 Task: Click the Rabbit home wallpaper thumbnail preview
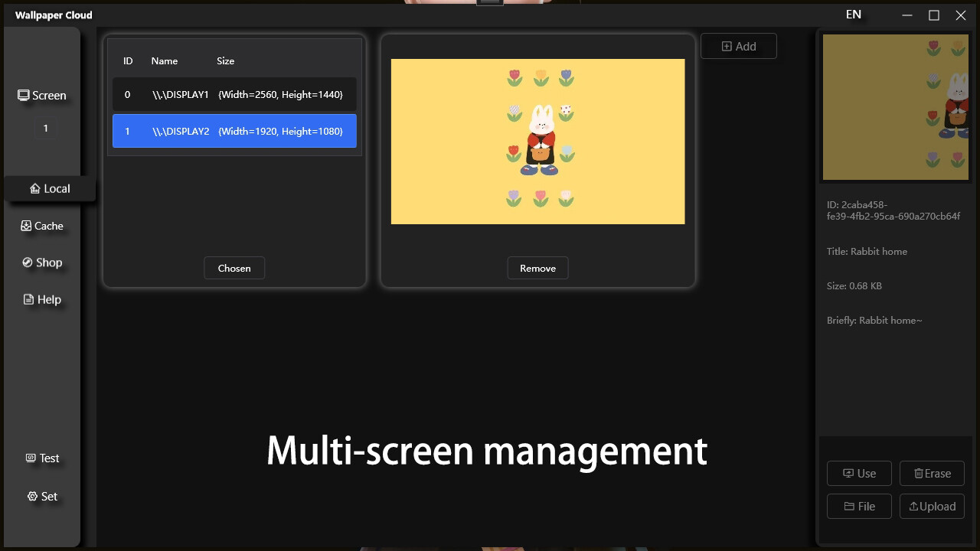(895, 106)
